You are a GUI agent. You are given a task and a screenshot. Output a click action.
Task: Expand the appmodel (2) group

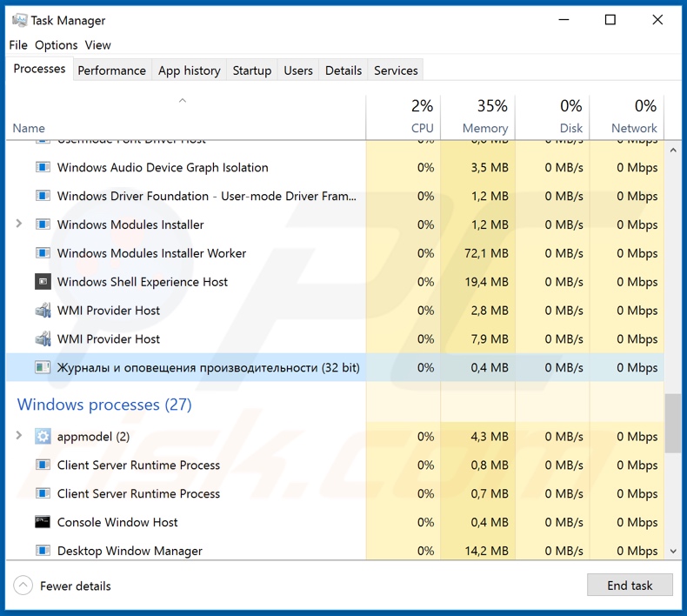(x=19, y=435)
